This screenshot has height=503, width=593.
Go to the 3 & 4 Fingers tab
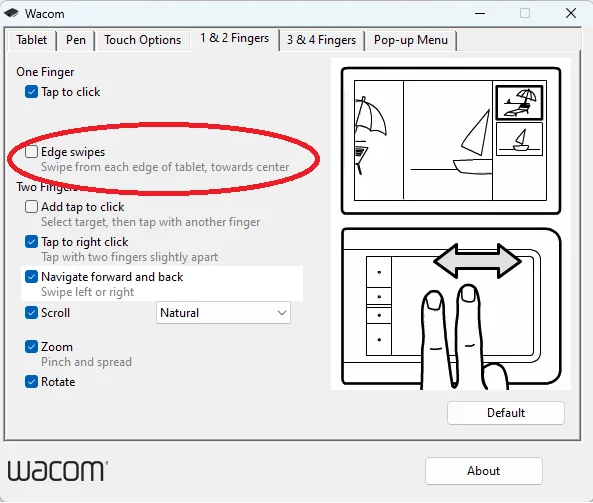pyautogui.click(x=321, y=40)
